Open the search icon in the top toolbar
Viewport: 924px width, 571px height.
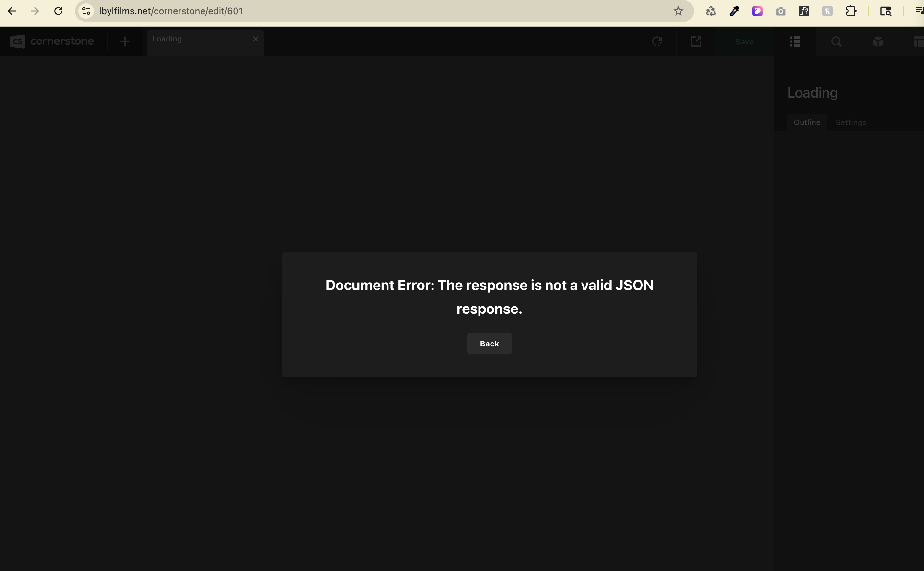tap(836, 41)
